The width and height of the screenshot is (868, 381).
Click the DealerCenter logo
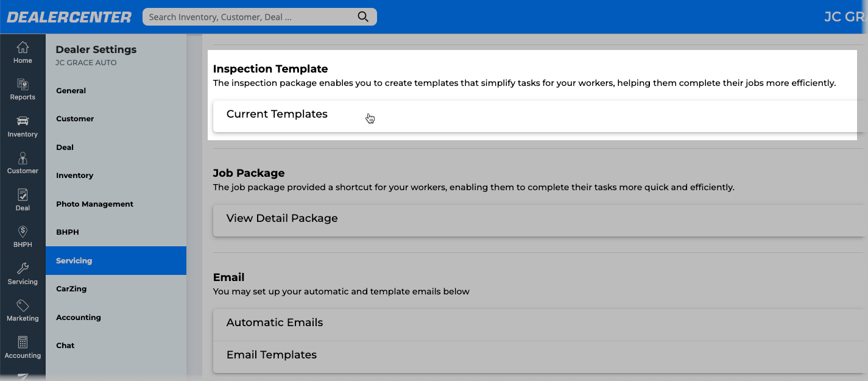click(x=69, y=17)
